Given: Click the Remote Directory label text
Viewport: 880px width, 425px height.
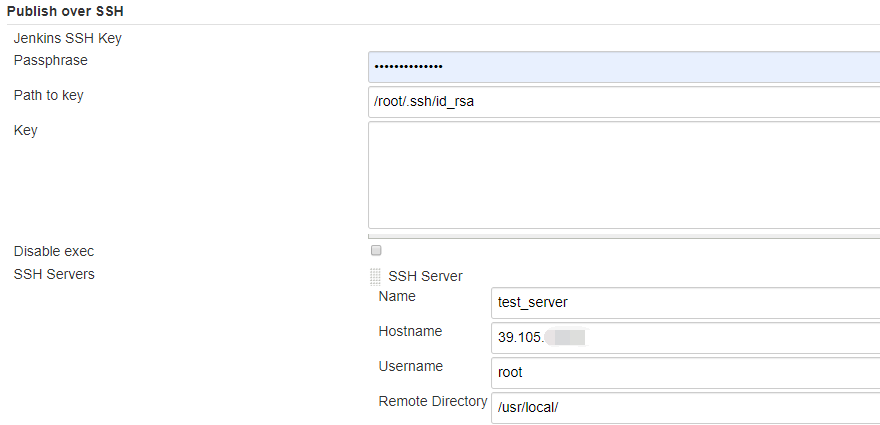Looking at the screenshot, I should 433,401.
